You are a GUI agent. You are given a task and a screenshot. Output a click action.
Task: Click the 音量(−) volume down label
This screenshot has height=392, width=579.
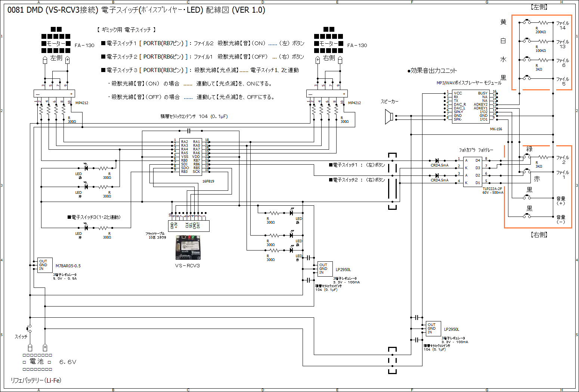click(x=561, y=220)
